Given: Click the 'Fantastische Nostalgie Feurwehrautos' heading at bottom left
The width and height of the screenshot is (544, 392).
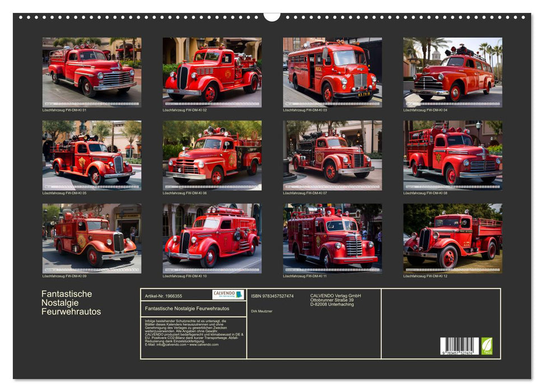Looking at the screenshot, I should click(x=71, y=302).
